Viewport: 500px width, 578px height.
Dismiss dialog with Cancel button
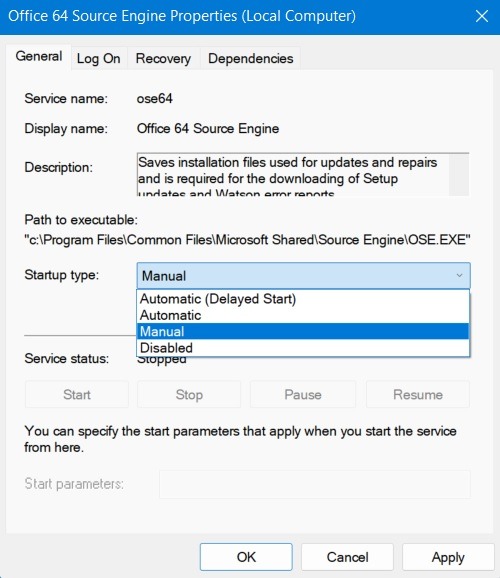coord(347,557)
